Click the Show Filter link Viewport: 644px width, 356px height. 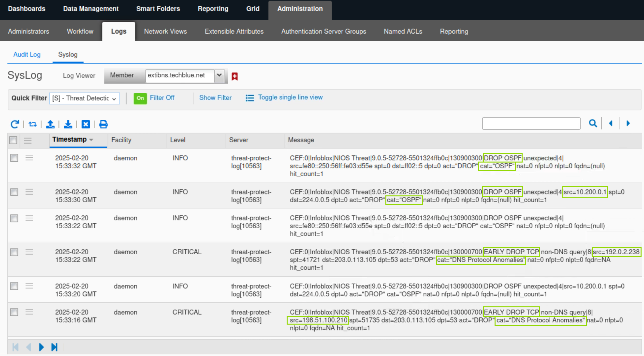215,98
